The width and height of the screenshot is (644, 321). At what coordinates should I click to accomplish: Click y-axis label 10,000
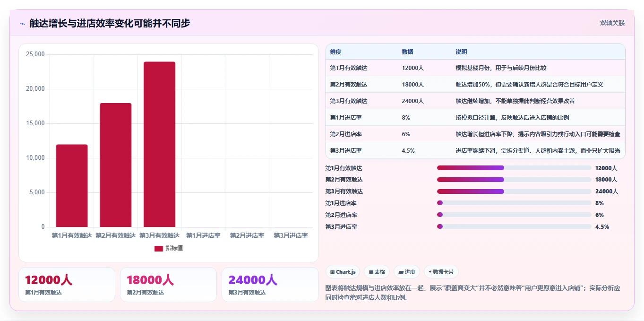point(35,158)
